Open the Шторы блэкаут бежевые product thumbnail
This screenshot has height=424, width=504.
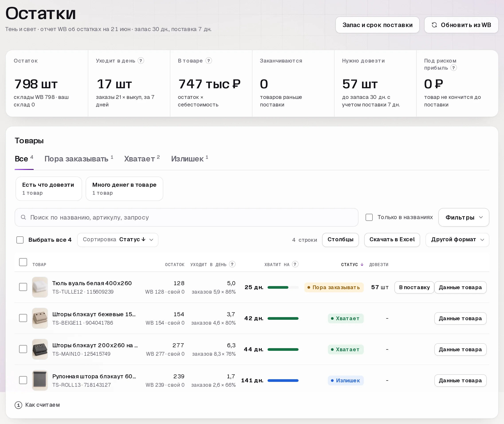pos(40,318)
